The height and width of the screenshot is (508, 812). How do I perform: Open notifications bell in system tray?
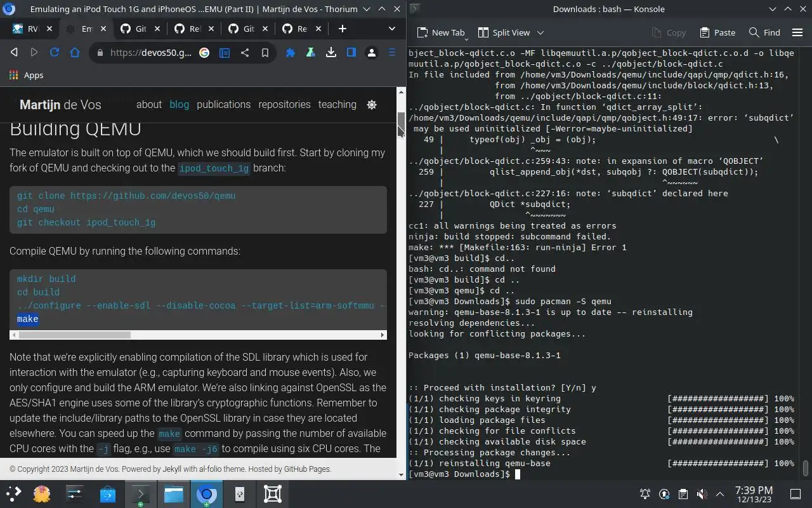[x=645, y=494]
